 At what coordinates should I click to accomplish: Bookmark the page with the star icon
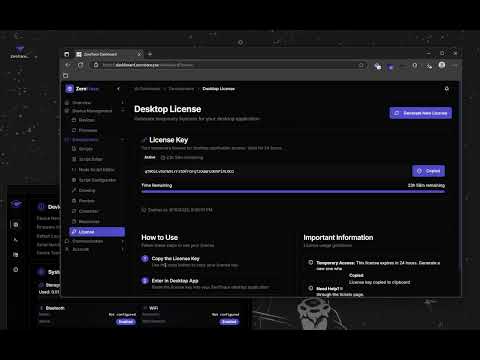[361, 65]
